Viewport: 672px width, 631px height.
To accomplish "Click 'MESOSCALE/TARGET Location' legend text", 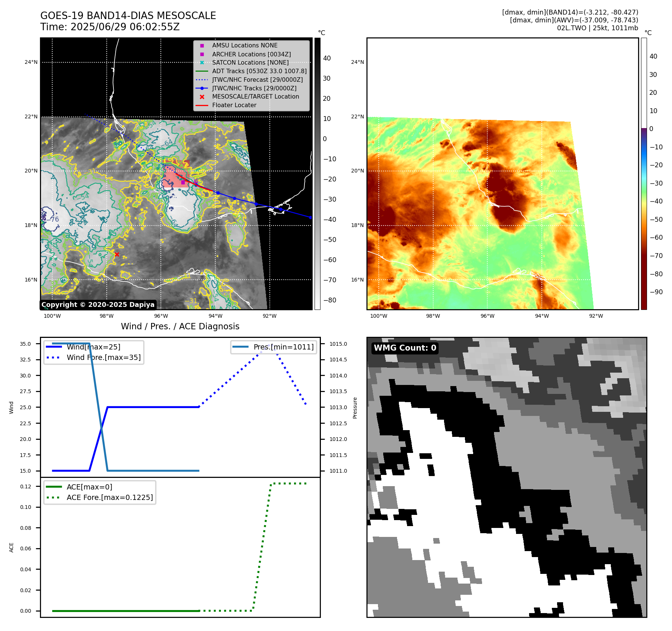I will [256, 97].
